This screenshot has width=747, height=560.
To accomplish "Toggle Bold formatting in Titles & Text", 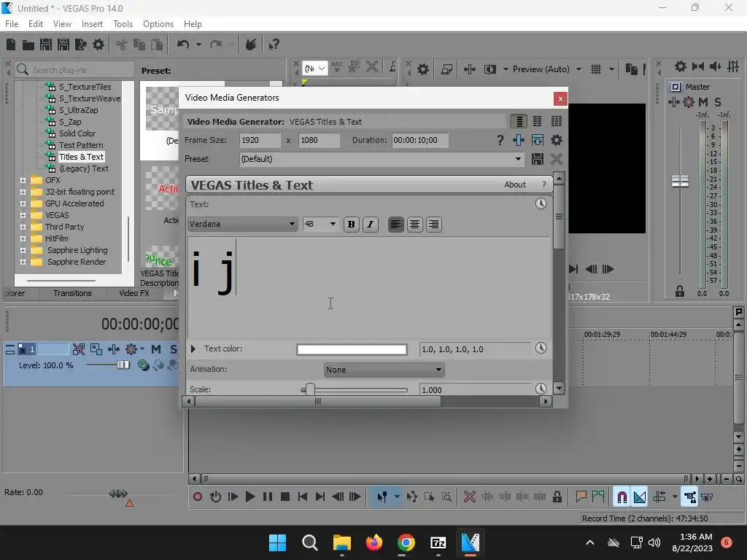I will pyautogui.click(x=351, y=225).
